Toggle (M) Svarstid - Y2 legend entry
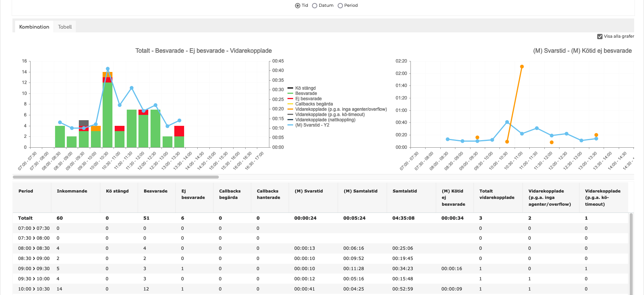 tap(312, 125)
